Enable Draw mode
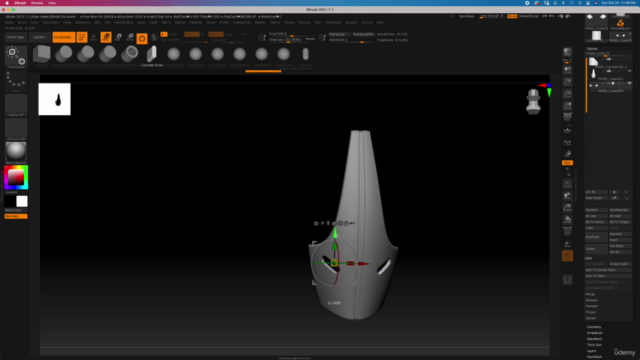 (x=93, y=37)
